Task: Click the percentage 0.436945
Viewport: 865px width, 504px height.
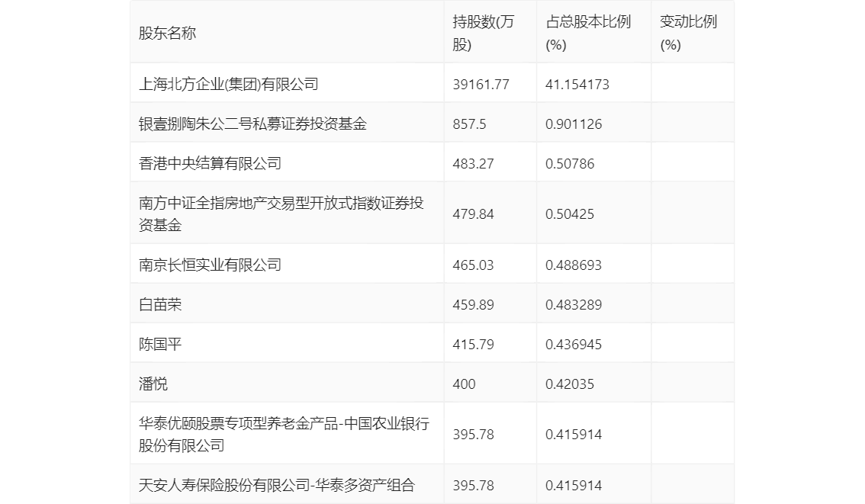Action: click(574, 345)
